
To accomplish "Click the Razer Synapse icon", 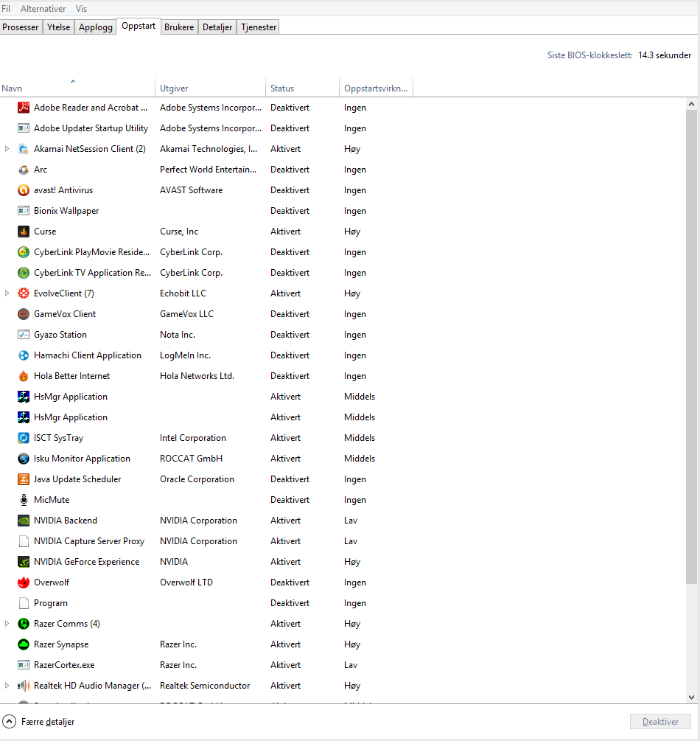I will click(x=24, y=644).
